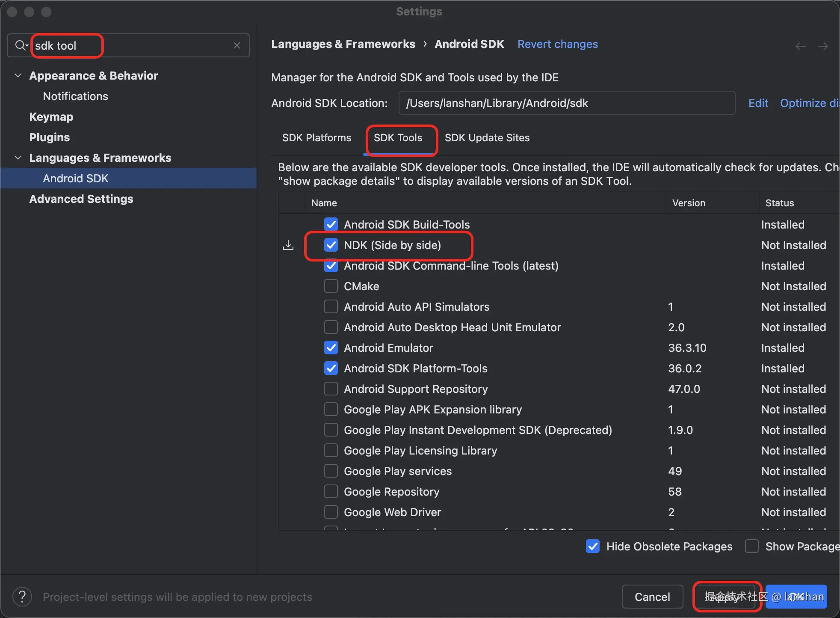Uncheck the NDK (Side by side) checkbox
The width and height of the screenshot is (840, 618).
click(331, 245)
